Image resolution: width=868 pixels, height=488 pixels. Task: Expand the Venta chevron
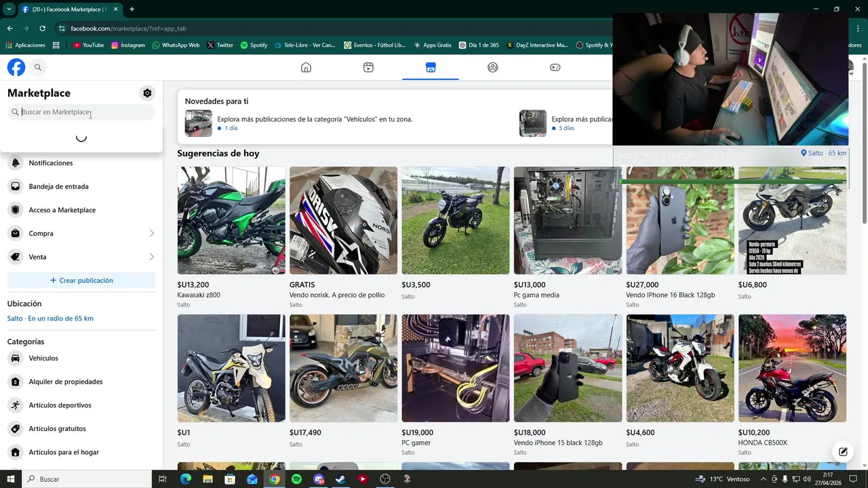click(151, 257)
